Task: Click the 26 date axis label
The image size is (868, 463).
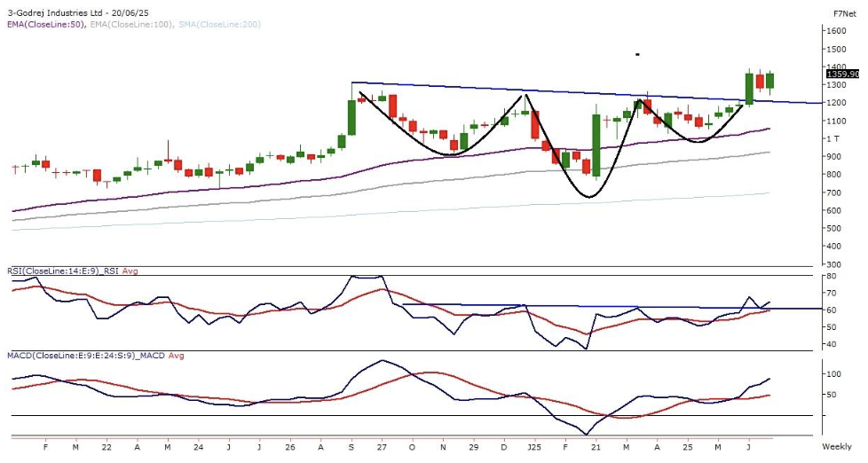Action: [x=290, y=447]
